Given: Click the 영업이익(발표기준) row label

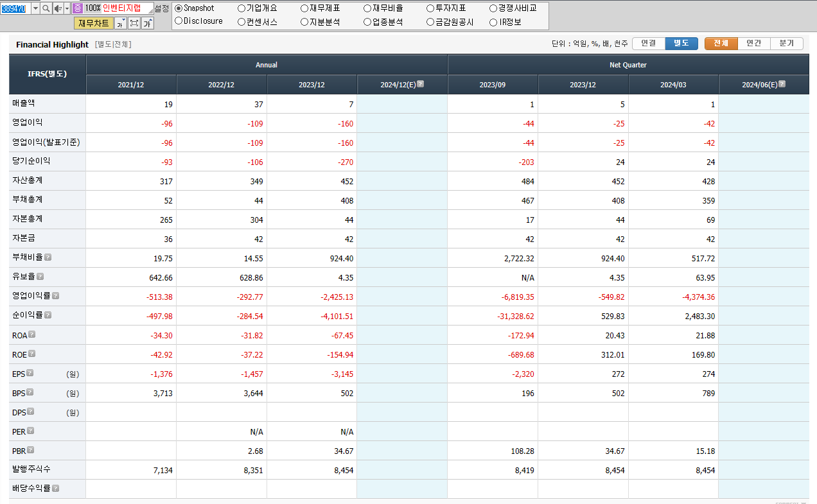Looking at the screenshot, I should pyautogui.click(x=46, y=142).
